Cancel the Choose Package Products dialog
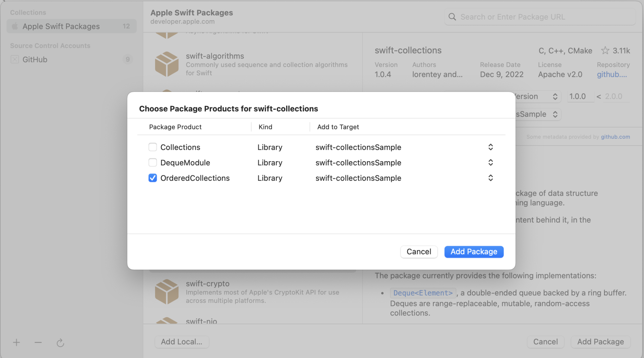644x358 pixels. pyautogui.click(x=419, y=252)
